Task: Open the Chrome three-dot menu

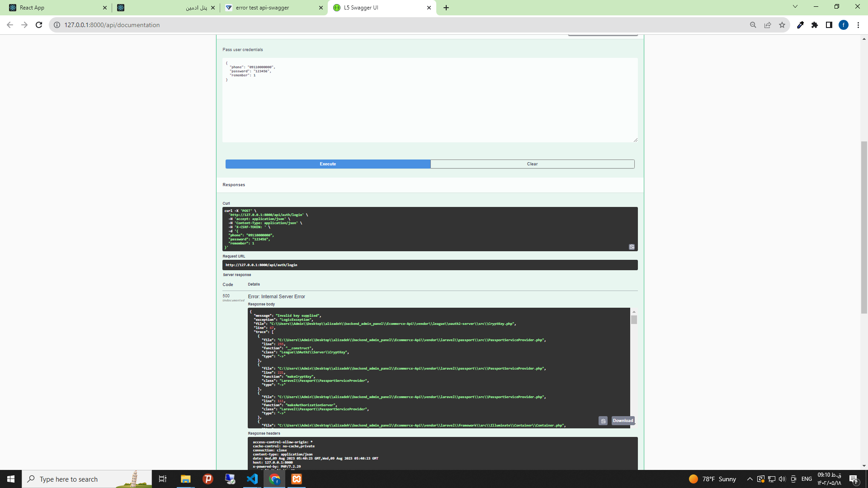Action: coord(858,25)
